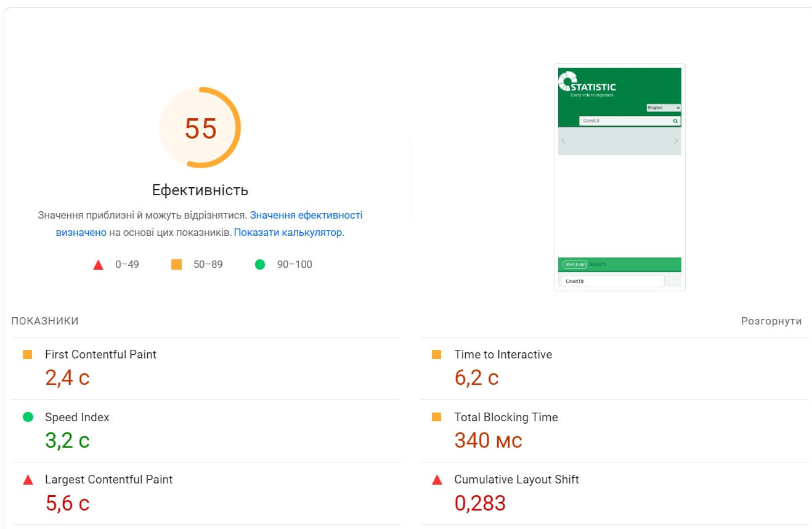Click the magnifier search icon in the page preview
This screenshot has height=529, width=812.
tap(675, 121)
